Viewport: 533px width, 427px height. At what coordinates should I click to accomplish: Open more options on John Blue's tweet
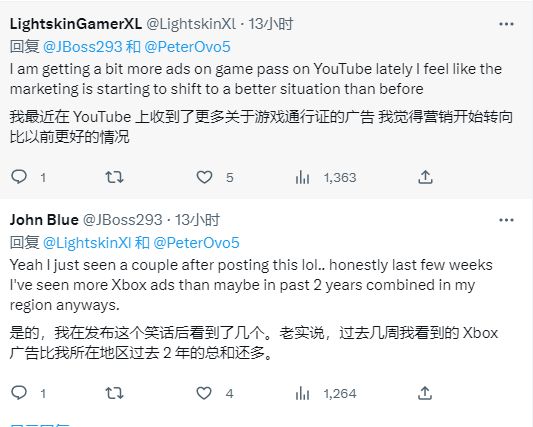506,220
